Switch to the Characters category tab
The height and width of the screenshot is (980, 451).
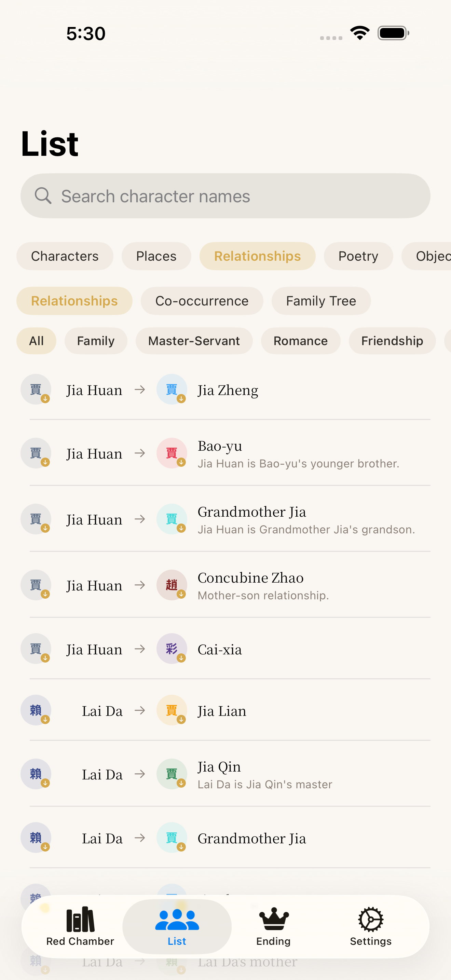tap(65, 256)
